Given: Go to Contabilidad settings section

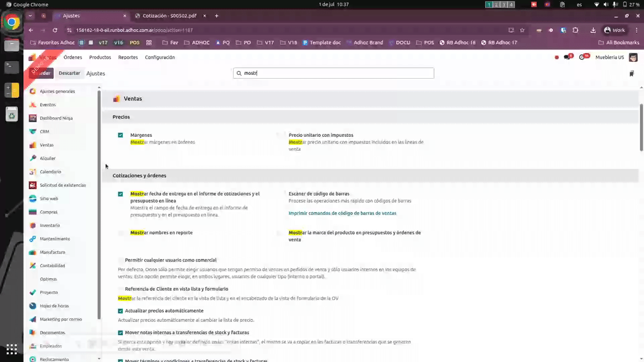Looking at the screenshot, I should pyautogui.click(x=52, y=266).
